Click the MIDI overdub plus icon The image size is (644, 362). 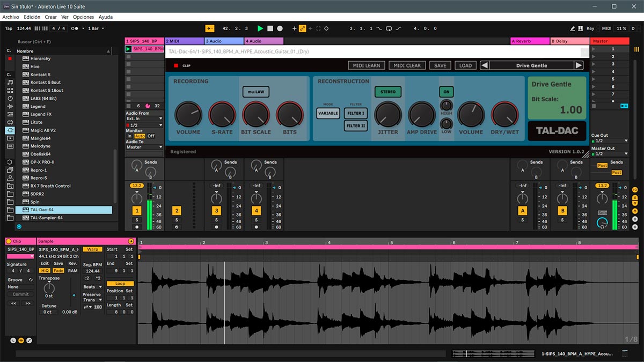294,28
